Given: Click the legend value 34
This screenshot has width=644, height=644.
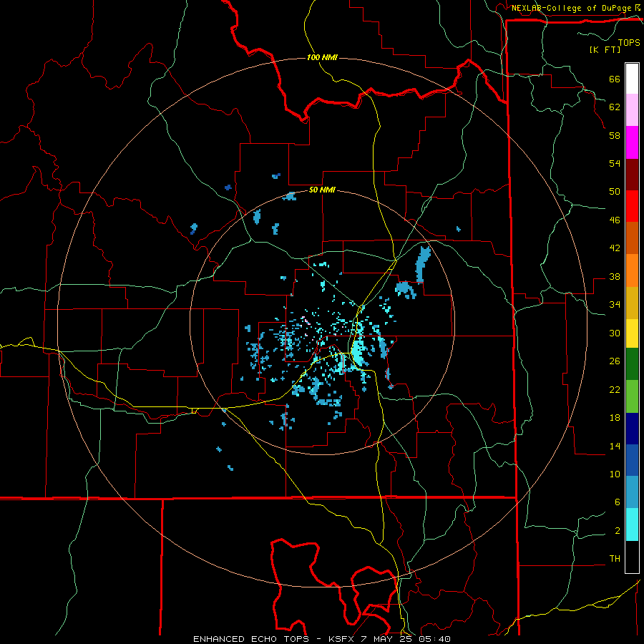Looking at the screenshot, I should (615, 304).
